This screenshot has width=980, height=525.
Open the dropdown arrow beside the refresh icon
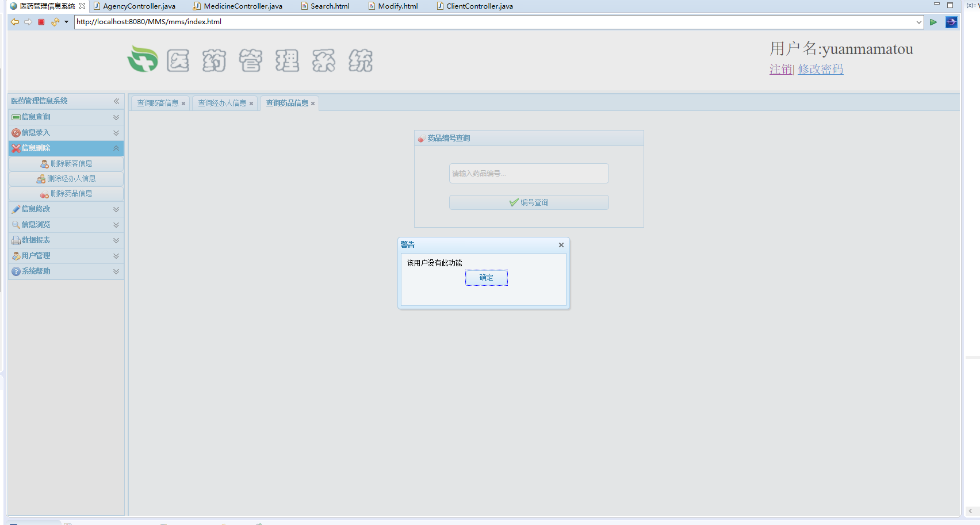pos(66,22)
